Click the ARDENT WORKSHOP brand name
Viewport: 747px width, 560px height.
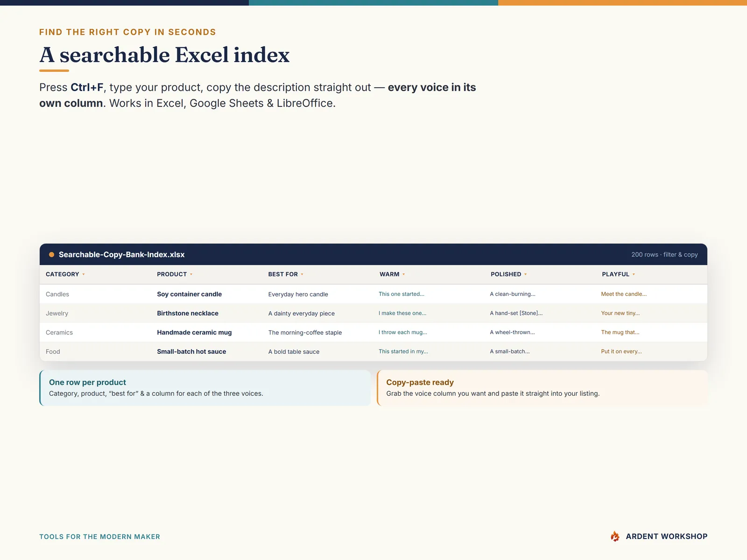click(x=667, y=537)
